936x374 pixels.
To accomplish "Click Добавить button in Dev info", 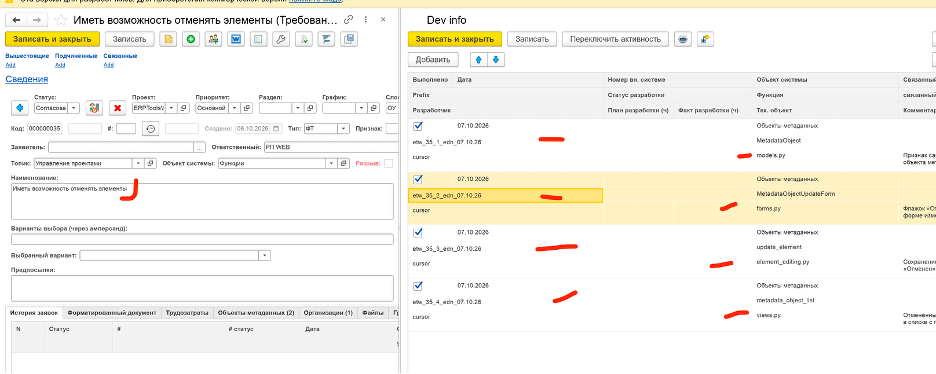I will pyautogui.click(x=433, y=59).
